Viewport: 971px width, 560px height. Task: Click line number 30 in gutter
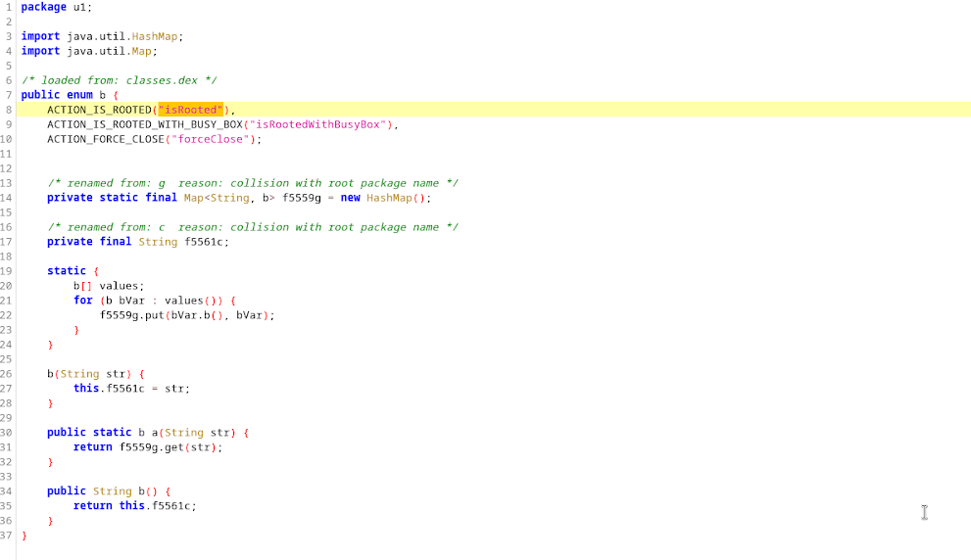click(x=6, y=433)
